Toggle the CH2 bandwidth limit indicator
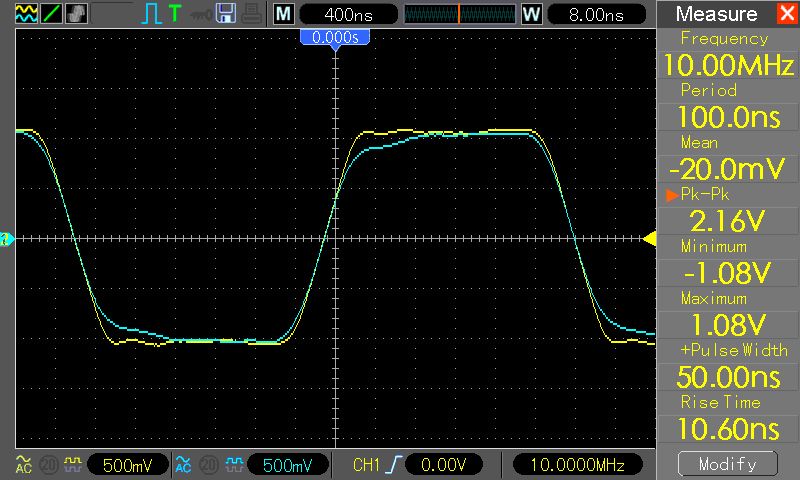The height and width of the screenshot is (480, 800). click(207, 465)
